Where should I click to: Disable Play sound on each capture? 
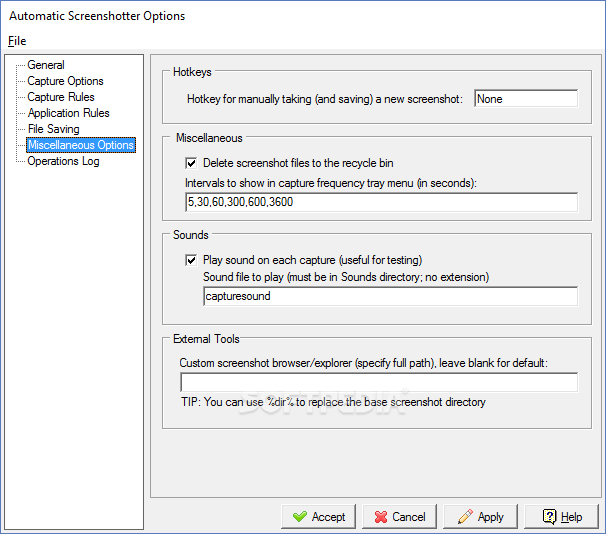click(x=191, y=260)
